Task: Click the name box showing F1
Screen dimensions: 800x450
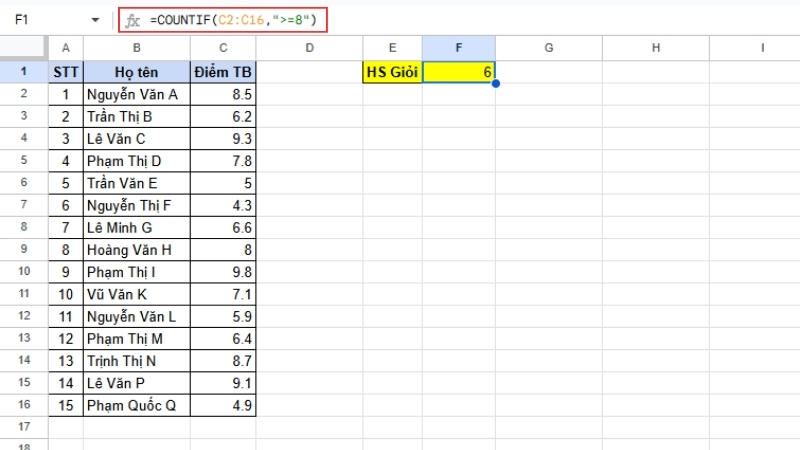Action: [x=40, y=19]
